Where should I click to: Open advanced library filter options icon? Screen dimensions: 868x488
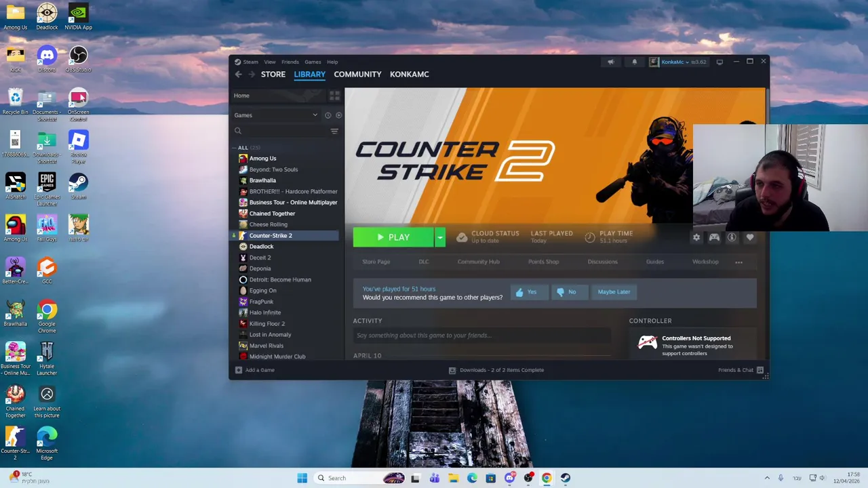[334, 131]
